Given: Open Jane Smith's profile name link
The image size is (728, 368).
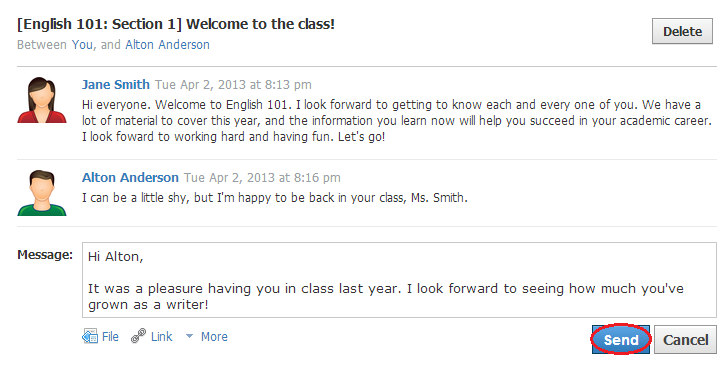Looking at the screenshot, I should (x=116, y=84).
